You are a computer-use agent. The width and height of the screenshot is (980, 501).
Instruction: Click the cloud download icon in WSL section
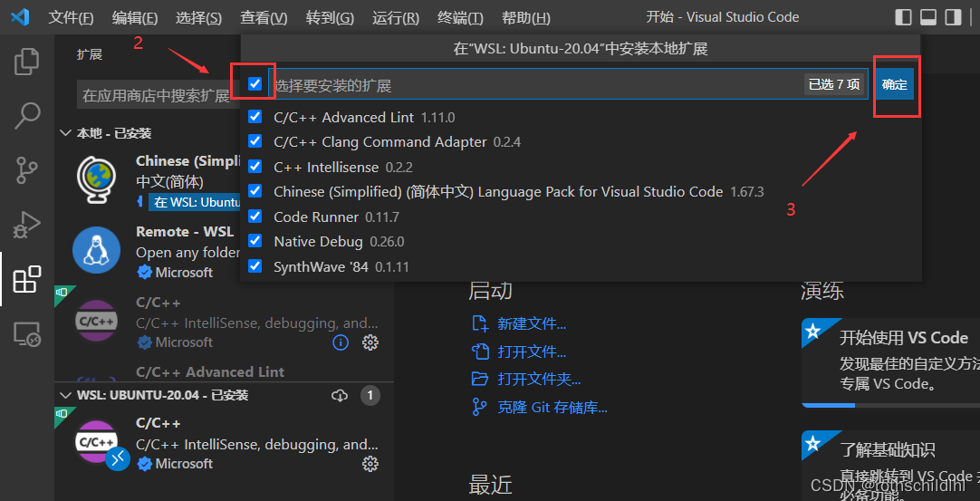tap(340, 395)
